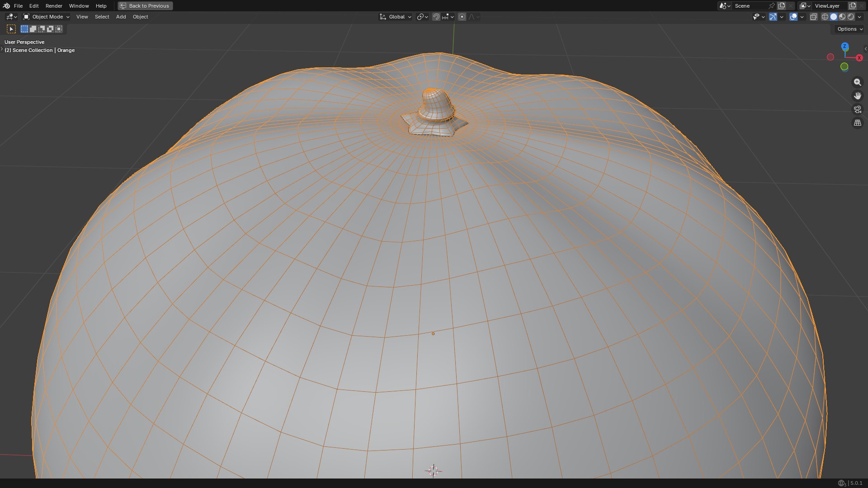Open the pivot point dropdown
Screen dimensions: 868x488
[422, 17]
